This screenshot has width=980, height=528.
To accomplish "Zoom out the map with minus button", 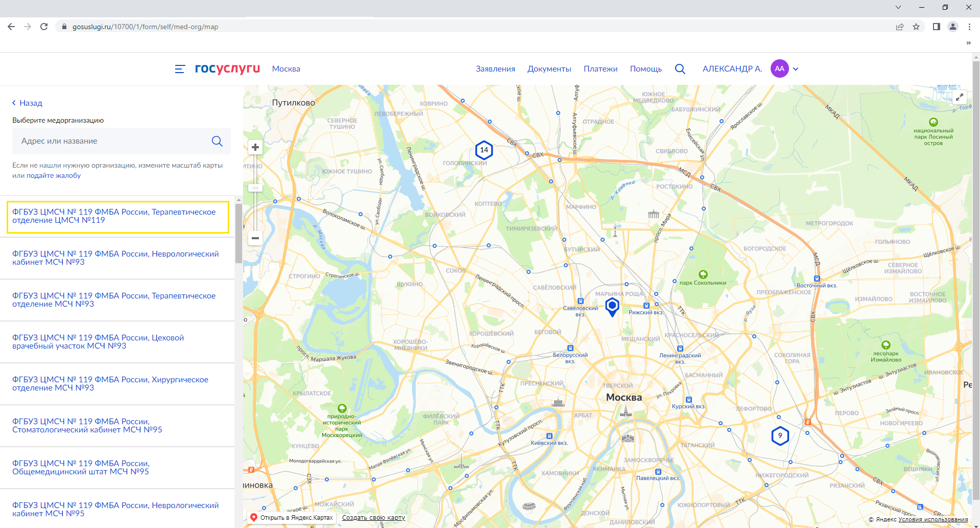I will (255, 238).
